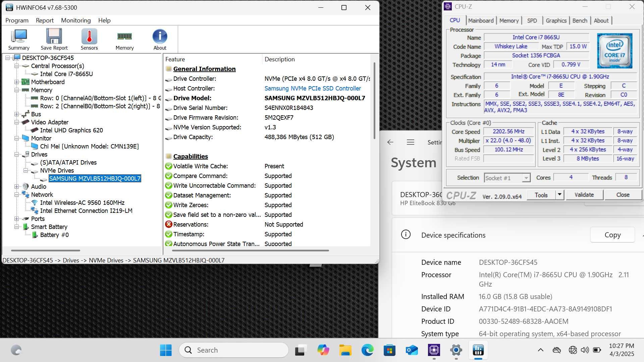The height and width of the screenshot is (362, 644).
Task: Open the Socket #1 selection dropdown
Action: pos(507,178)
